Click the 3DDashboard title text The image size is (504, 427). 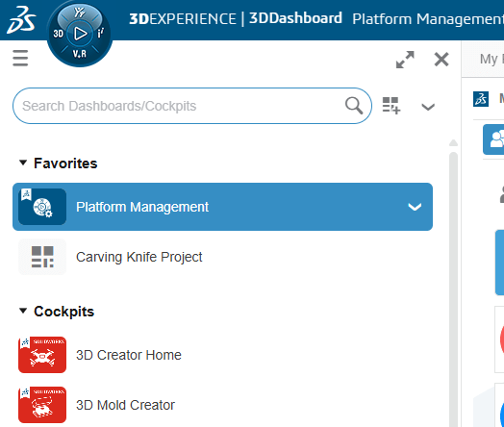(295, 18)
